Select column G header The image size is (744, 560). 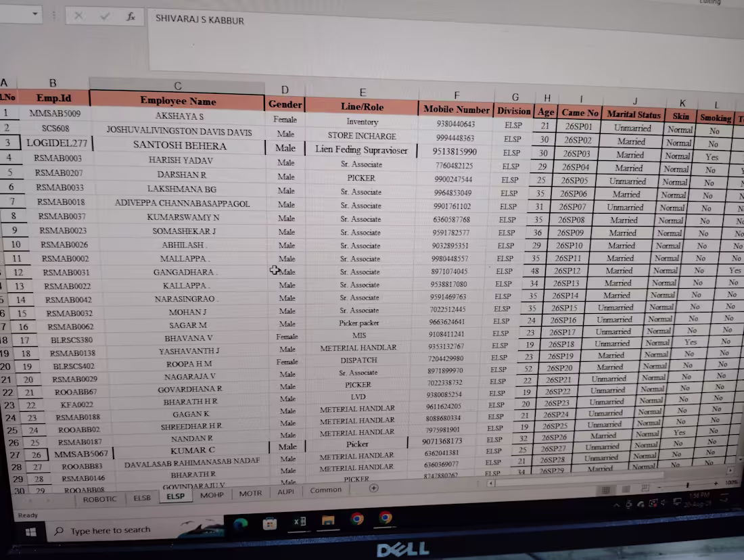coord(515,97)
